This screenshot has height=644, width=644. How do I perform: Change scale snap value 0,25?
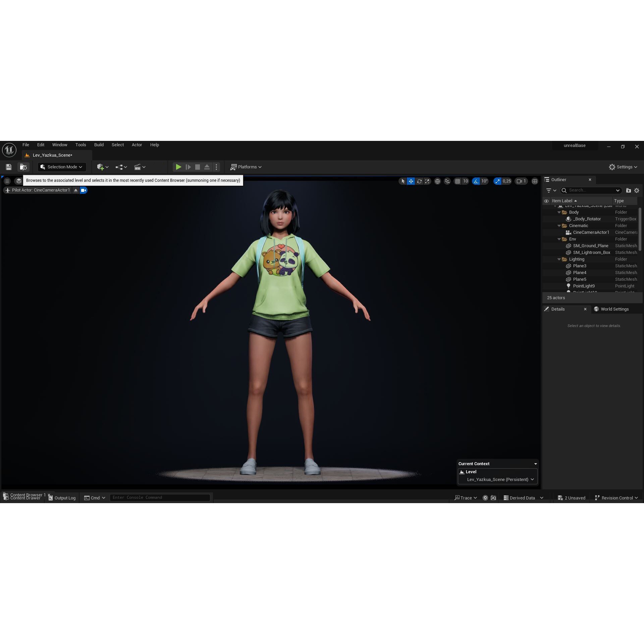(507, 181)
